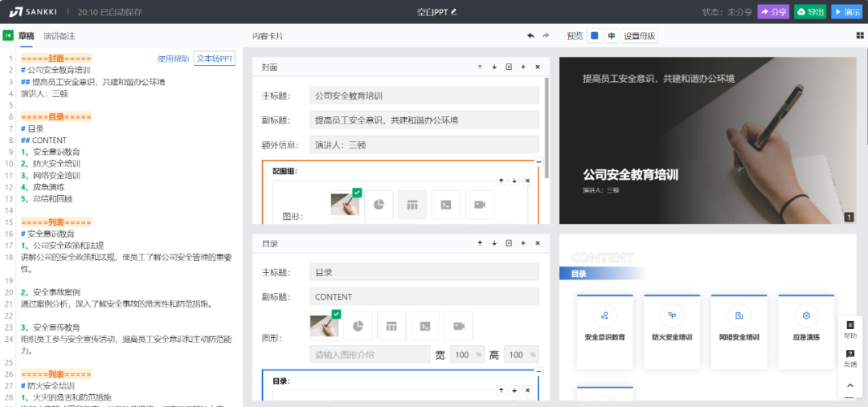Choose pie chart graphic in 封面 card
Viewport: 868px width, 407px height.
pyautogui.click(x=379, y=205)
